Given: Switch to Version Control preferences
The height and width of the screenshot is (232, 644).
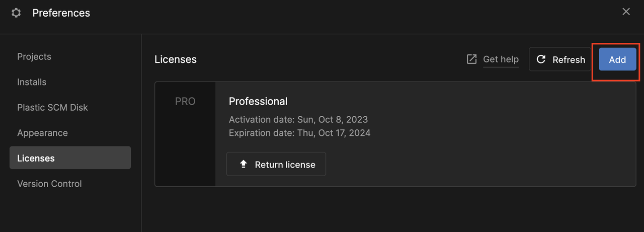Looking at the screenshot, I should 49,184.
